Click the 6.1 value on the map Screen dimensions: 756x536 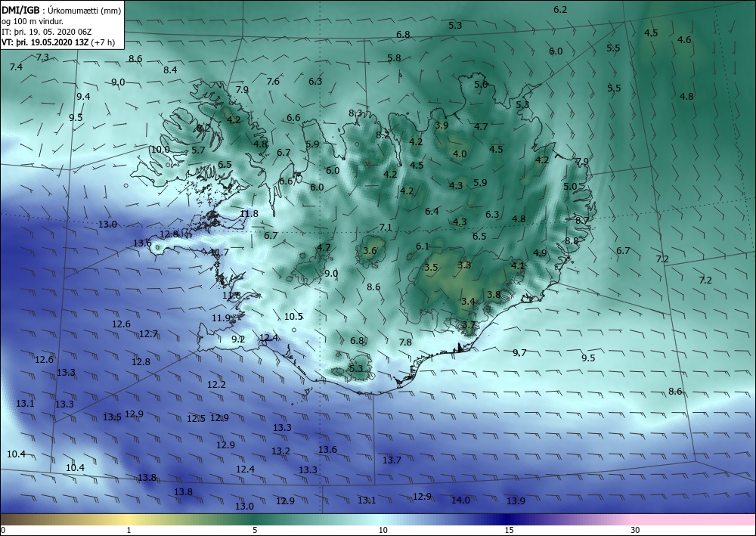(423, 246)
